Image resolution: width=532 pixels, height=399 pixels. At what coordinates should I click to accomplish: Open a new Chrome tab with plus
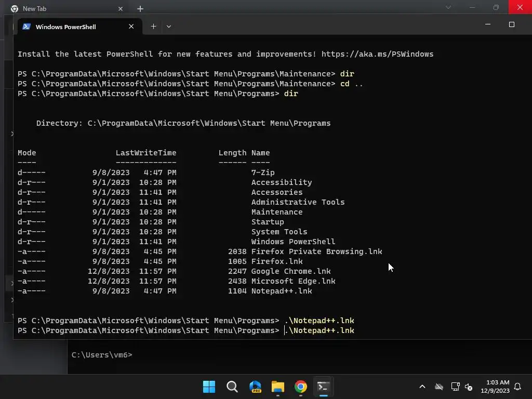[x=140, y=9]
